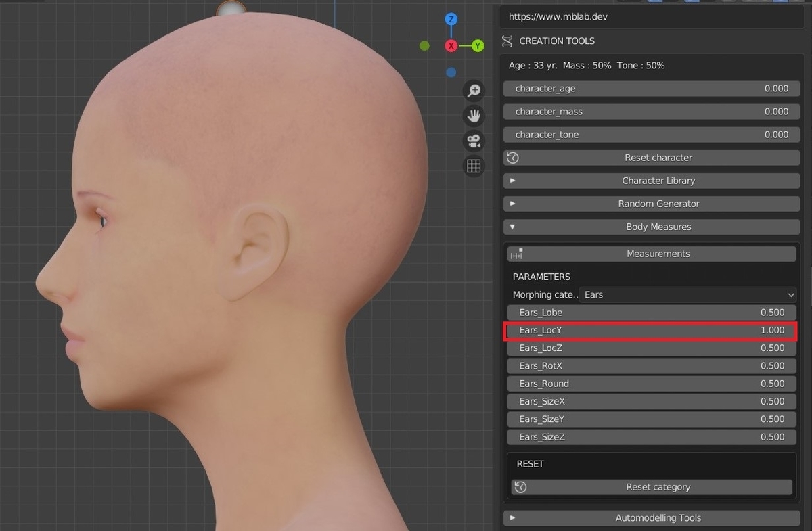This screenshot has width=812, height=531.
Task: Click the Reset character clock icon
Action: coord(513,158)
